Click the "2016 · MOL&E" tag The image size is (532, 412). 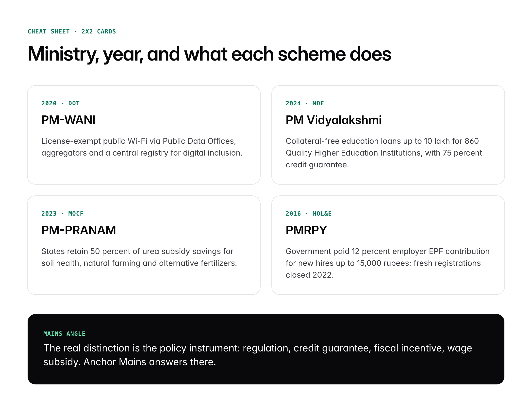(x=309, y=214)
